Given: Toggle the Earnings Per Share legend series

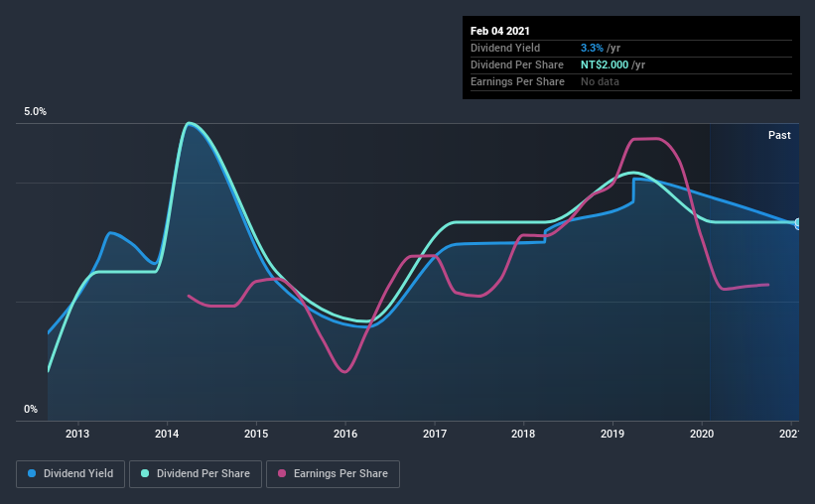Looking at the screenshot, I should pos(333,474).
